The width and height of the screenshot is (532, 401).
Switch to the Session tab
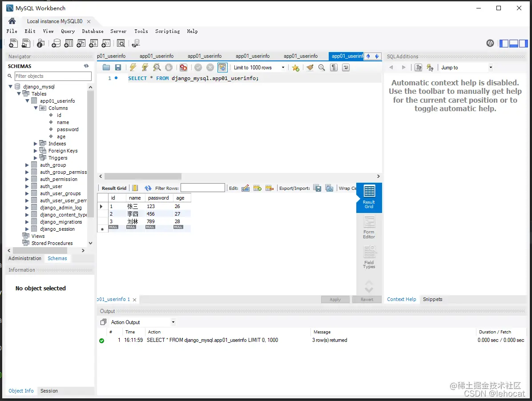pyautogui.click(x=49, y=391)
